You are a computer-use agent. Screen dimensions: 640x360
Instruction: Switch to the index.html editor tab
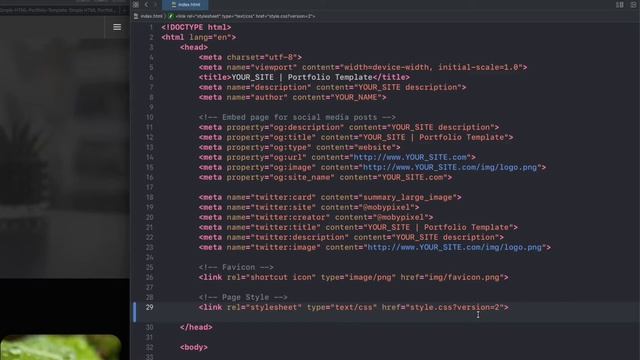click(186, 4)
